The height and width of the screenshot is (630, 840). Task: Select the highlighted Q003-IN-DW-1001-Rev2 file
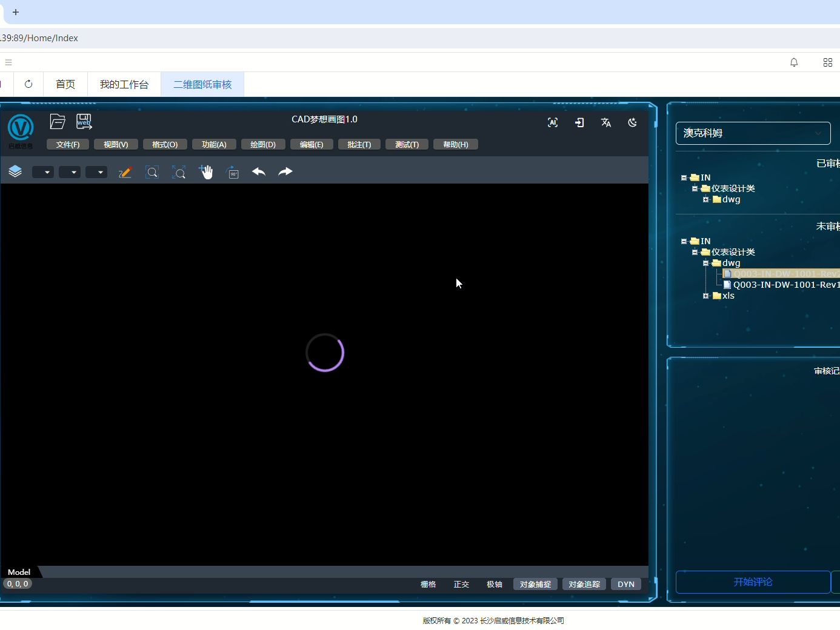(x=781, y=274)
